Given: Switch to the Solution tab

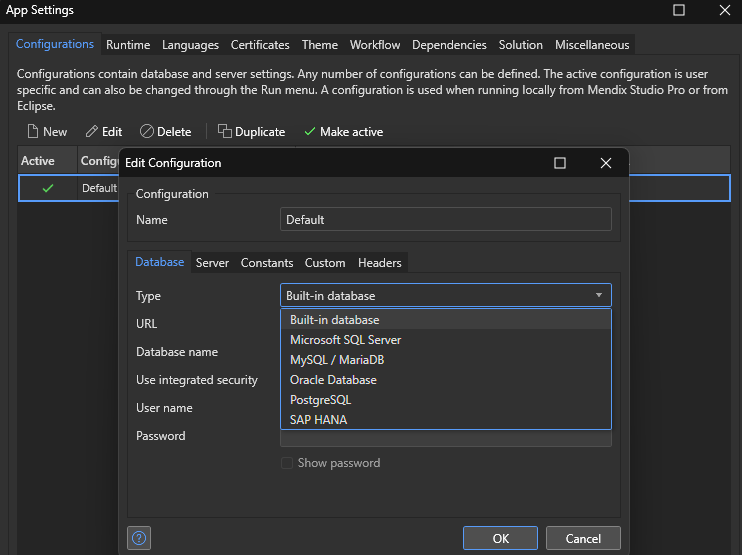Looking at the screenshot, I should pyautogui.click(x=521, y=45).
